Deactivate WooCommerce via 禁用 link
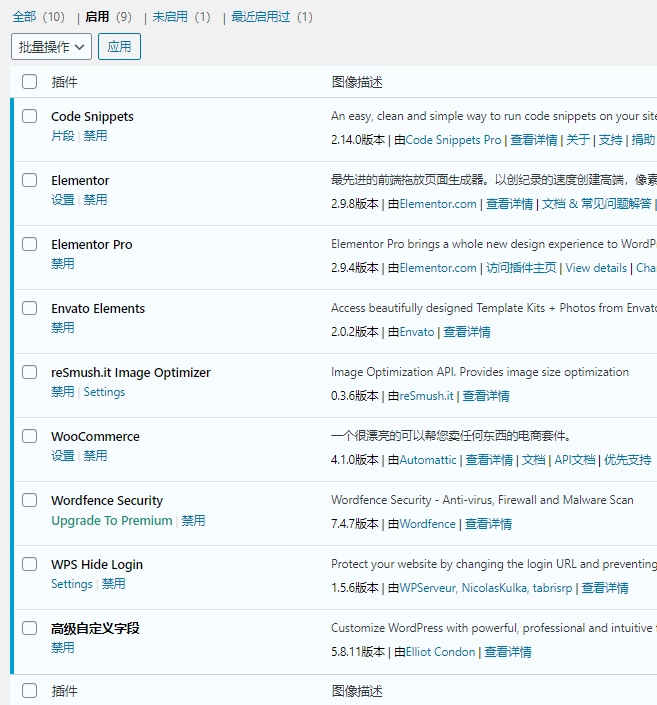The width and height of the screenshot is (657, 705). click(x=95, y=455)
